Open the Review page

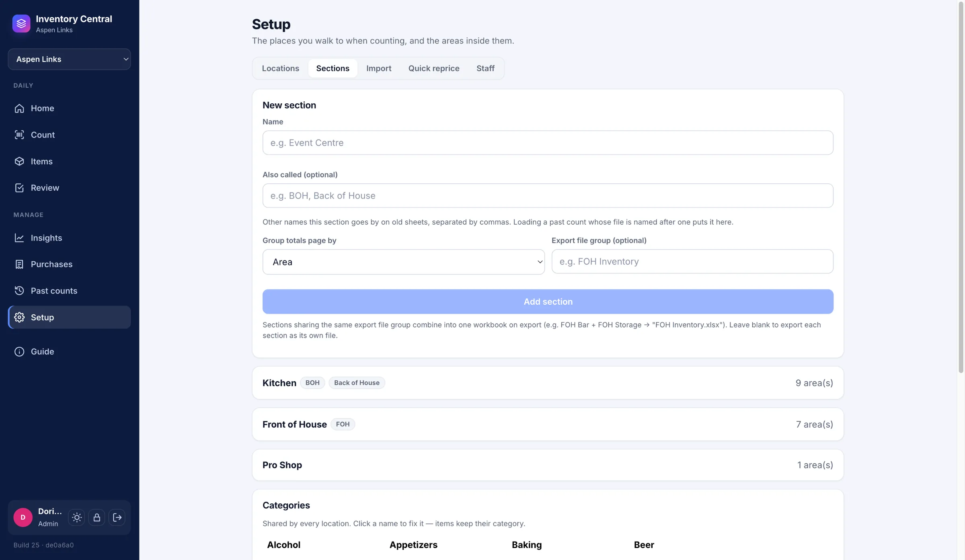coord(69,188)
